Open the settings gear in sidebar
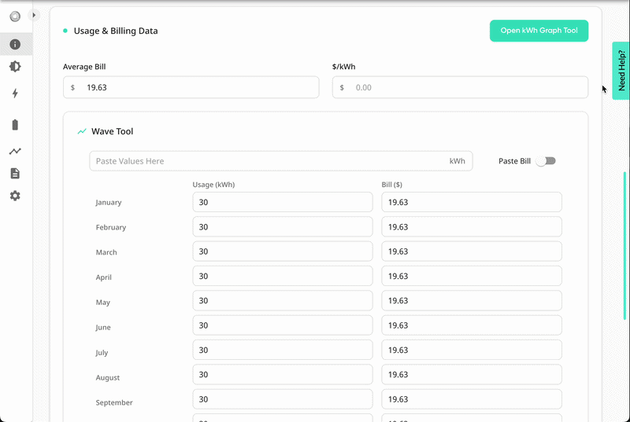This screenshot has width=630, height=422. coord(15,196)
